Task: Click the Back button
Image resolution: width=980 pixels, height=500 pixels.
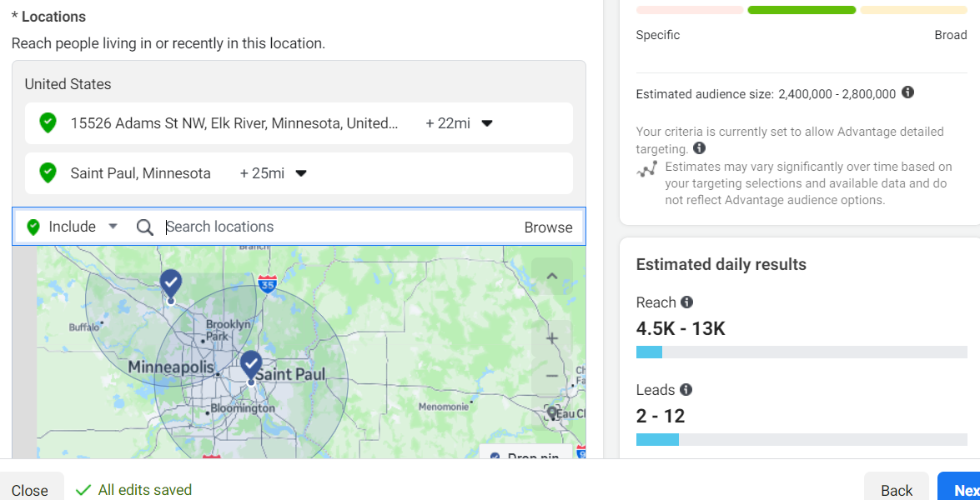Action: 897,490
